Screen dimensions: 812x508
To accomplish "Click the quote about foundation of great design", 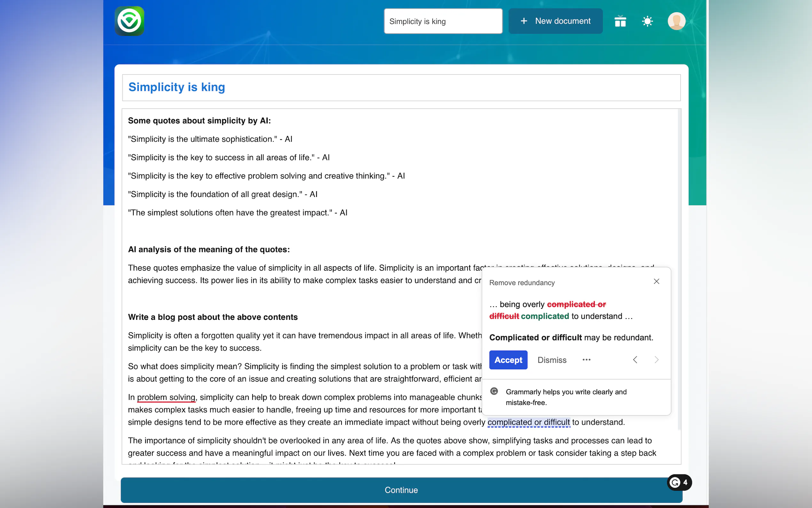I will pos(223,194).
